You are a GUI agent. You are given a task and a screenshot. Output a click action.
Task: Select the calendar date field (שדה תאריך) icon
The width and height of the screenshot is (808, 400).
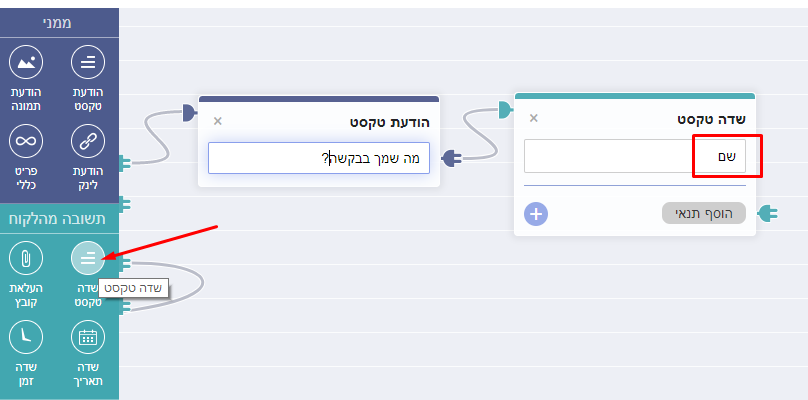tap(88, 337)
